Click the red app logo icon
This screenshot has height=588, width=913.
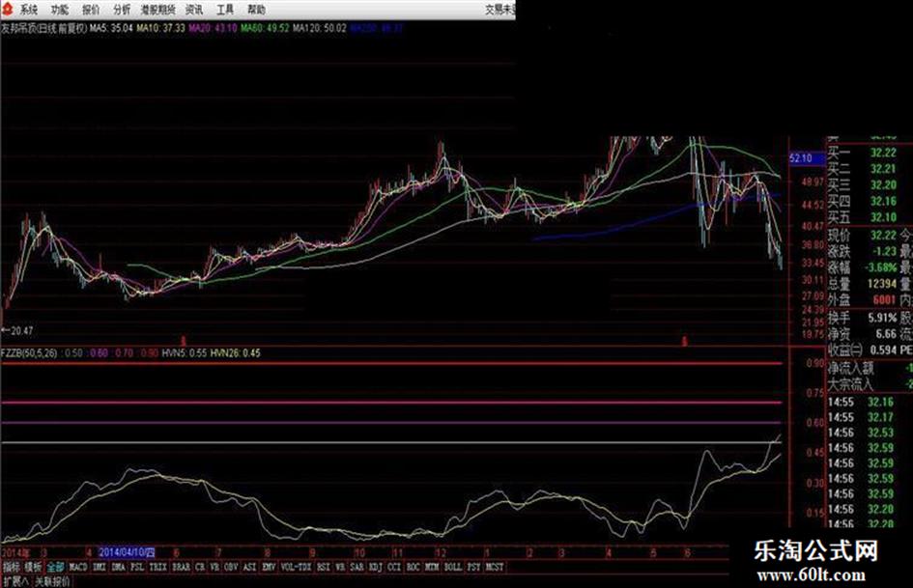pos(8,9)
